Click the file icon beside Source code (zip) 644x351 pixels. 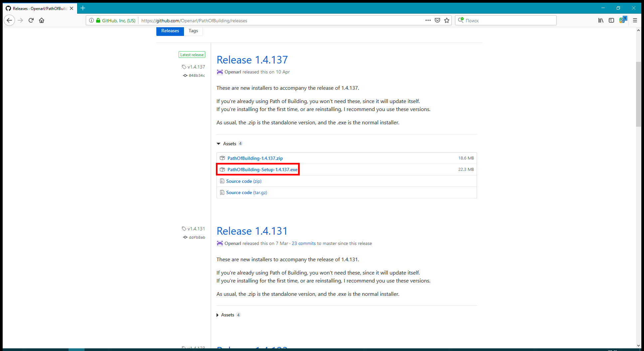point(222,181)
